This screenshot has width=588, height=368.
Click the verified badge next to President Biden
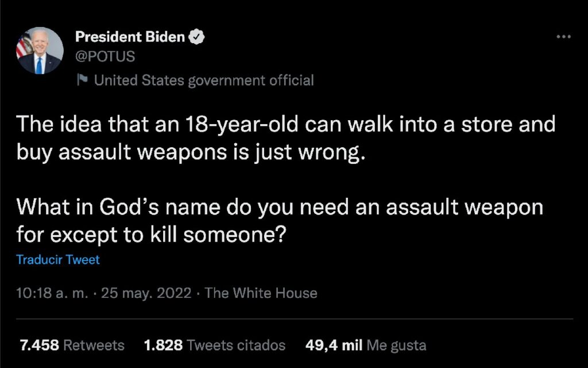click(x=198, y=36)
